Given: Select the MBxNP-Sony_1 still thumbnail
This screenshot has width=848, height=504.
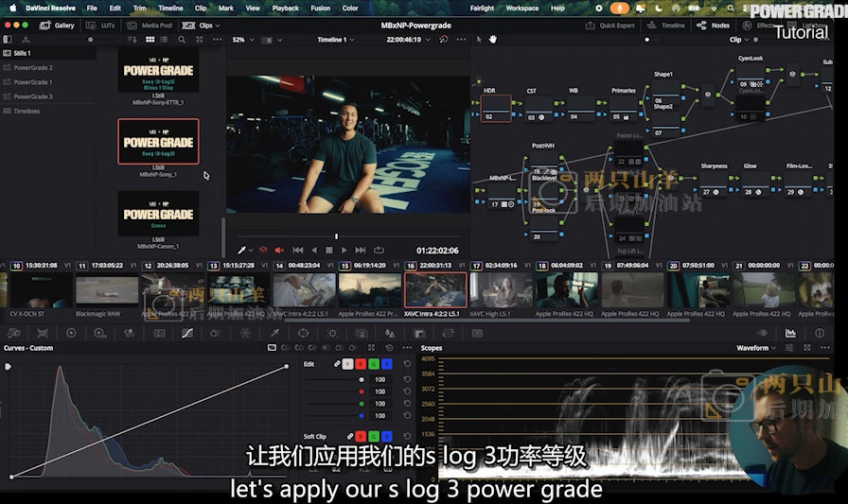Looking at the screenshot, I should pyautogui.click(x=158, y=142).
